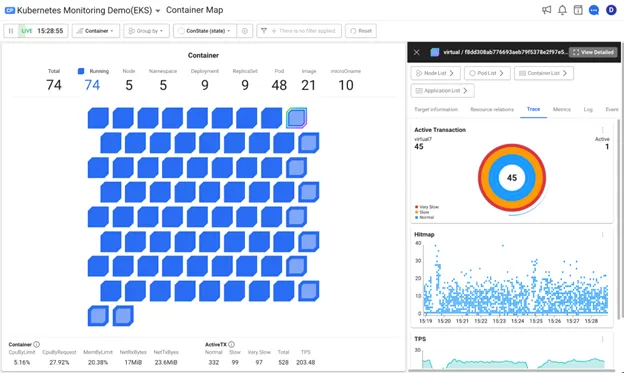Open the Container view dropdown
Viewport: 624px width, 373px height.
click(x=96, y=31)
